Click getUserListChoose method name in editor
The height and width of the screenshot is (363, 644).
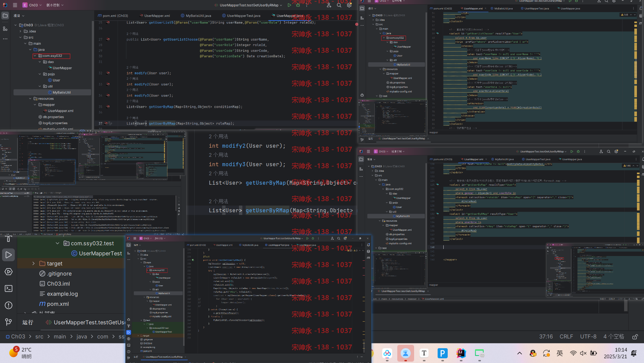click(x=180, y=40)
